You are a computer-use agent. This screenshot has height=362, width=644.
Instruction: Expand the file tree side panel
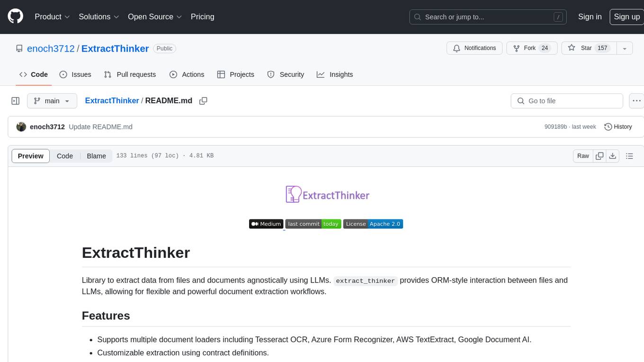(15, 101)
